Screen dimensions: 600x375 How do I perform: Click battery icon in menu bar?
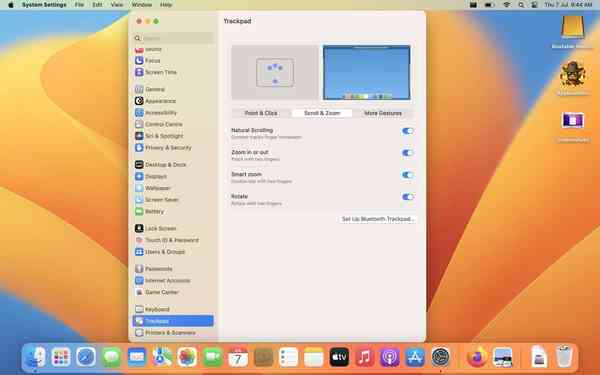click(x=489, y=5)
